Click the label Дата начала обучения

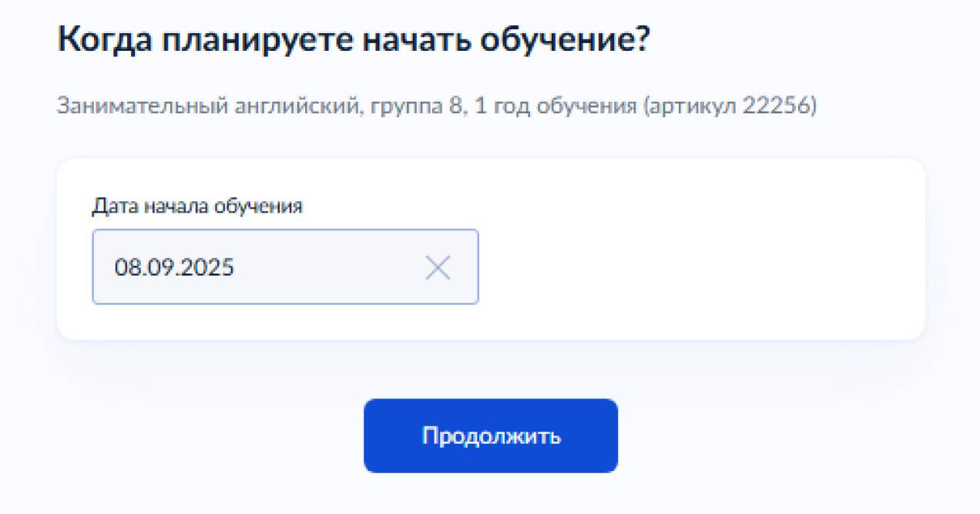coord(197,206)
